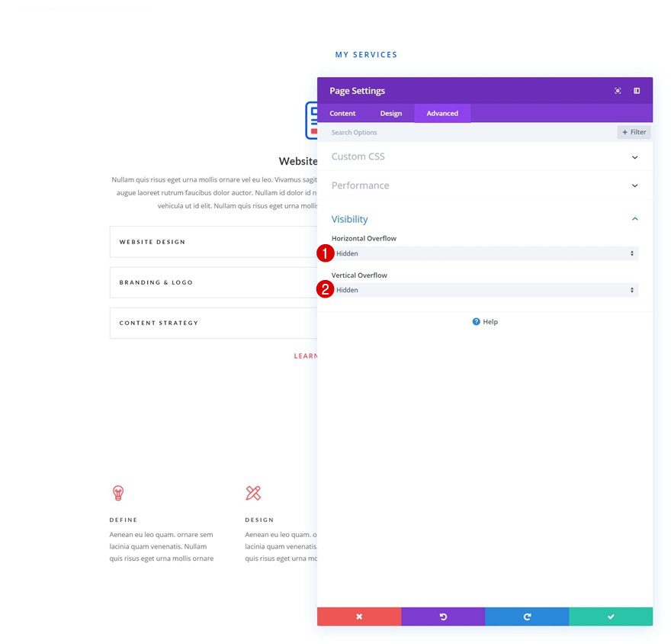Cancel Page Settings via the red X icon
Screen dimensions: 671x644
pyautogui.click(x=358, y=616)
